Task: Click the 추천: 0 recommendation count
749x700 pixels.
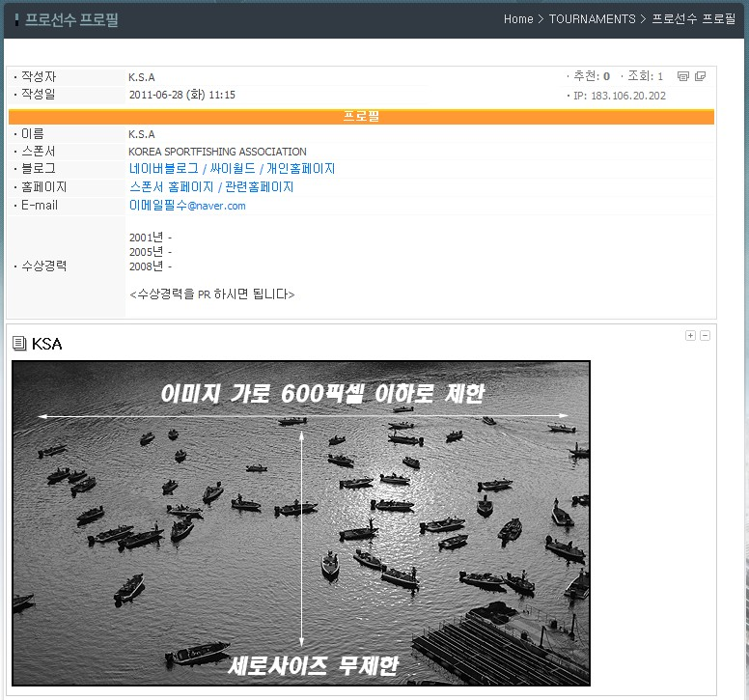Action: (592, 76)
